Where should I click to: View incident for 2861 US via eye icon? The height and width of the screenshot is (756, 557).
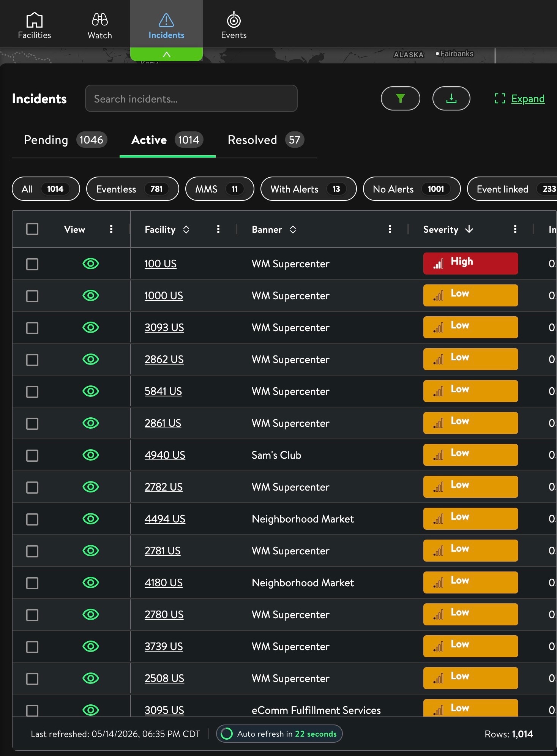[x=91, y=423]
